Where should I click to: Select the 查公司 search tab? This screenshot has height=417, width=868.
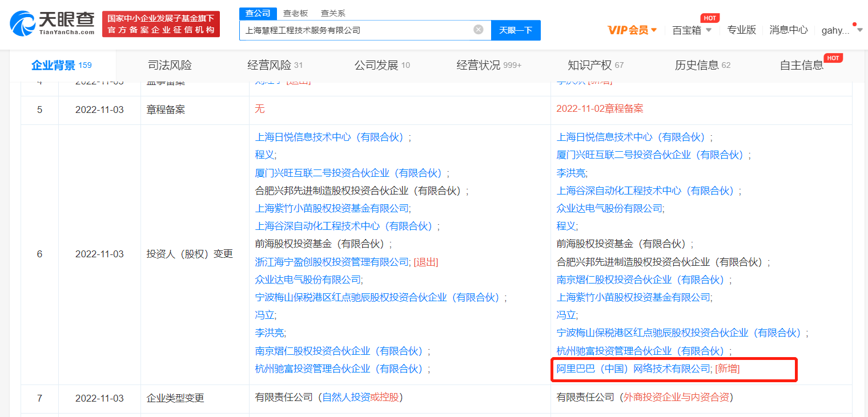258,13
